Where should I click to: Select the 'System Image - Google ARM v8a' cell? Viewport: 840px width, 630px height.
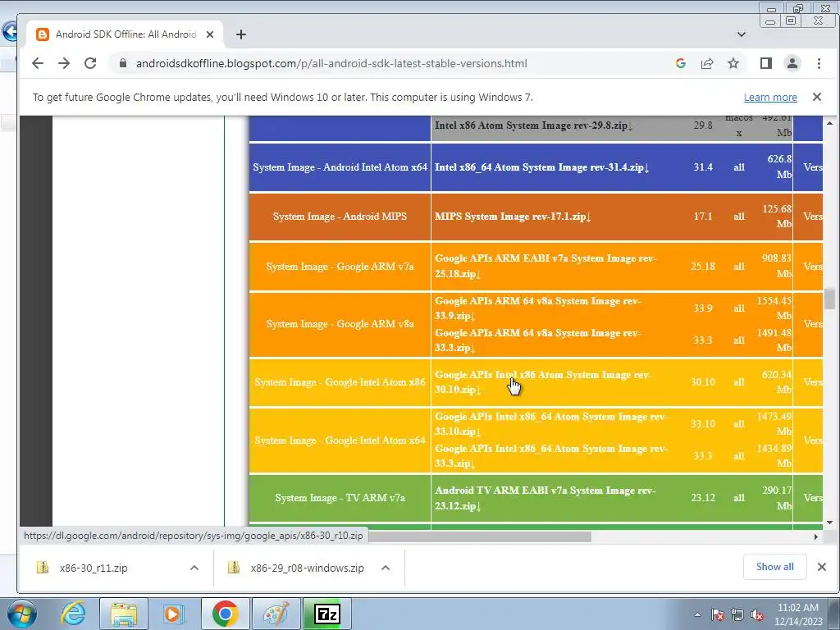(340, 324)
